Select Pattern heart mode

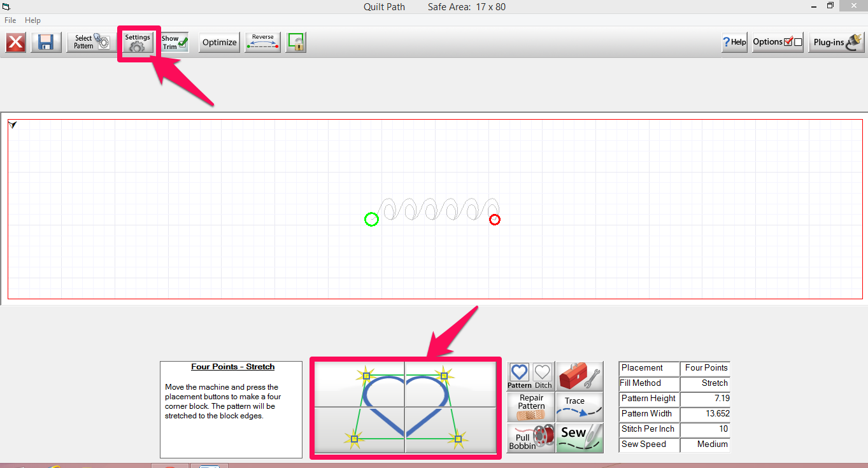pyautogui.click(x=520, y=376)
